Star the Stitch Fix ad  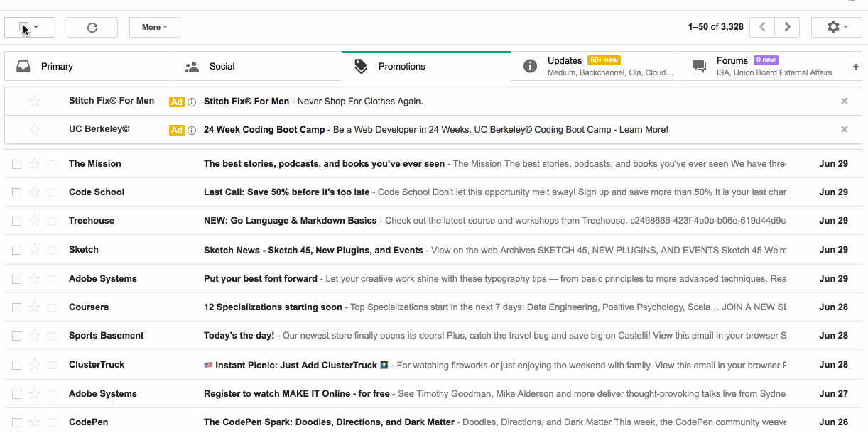tap(34, 101)
